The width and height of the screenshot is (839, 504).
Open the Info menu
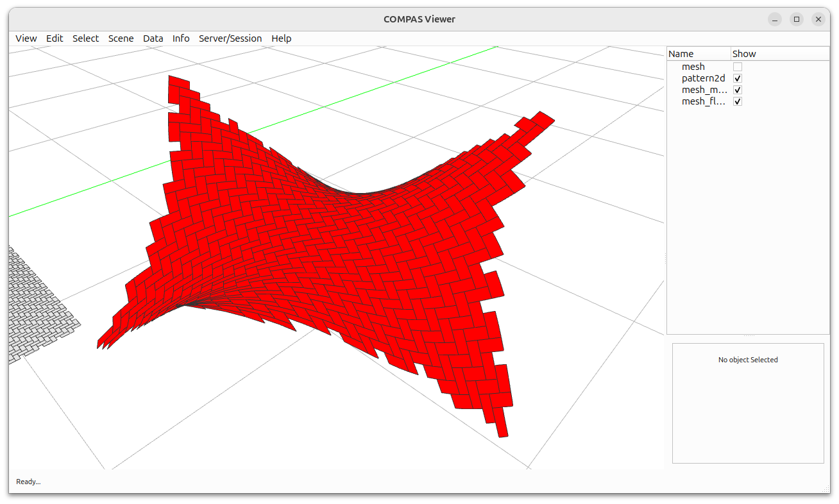[180, 38]
